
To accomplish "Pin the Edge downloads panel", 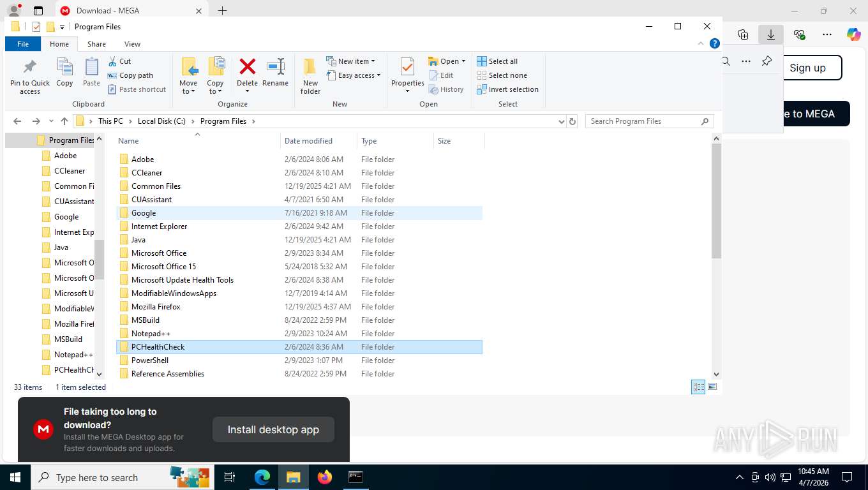I will tap(767, 61).
